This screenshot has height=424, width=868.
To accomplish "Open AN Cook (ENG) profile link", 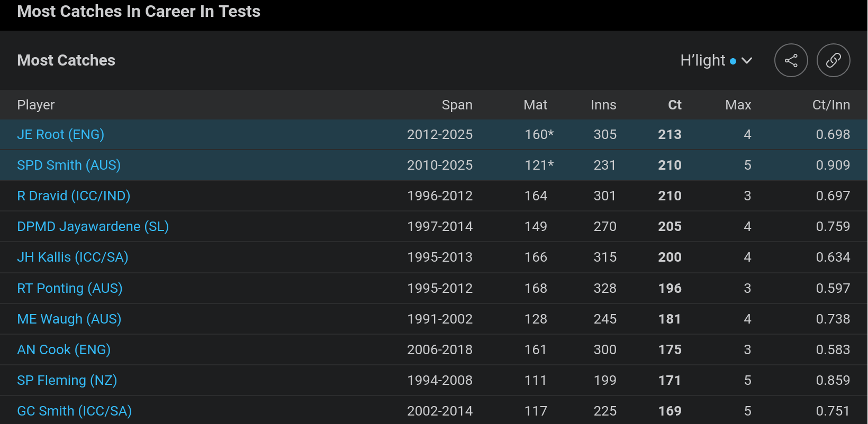I will [64, 349].
